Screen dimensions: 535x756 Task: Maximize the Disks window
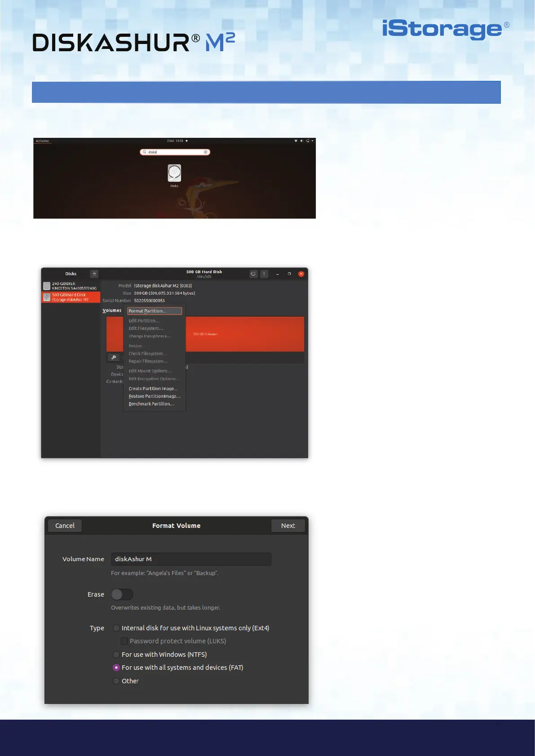click(289, 274)
